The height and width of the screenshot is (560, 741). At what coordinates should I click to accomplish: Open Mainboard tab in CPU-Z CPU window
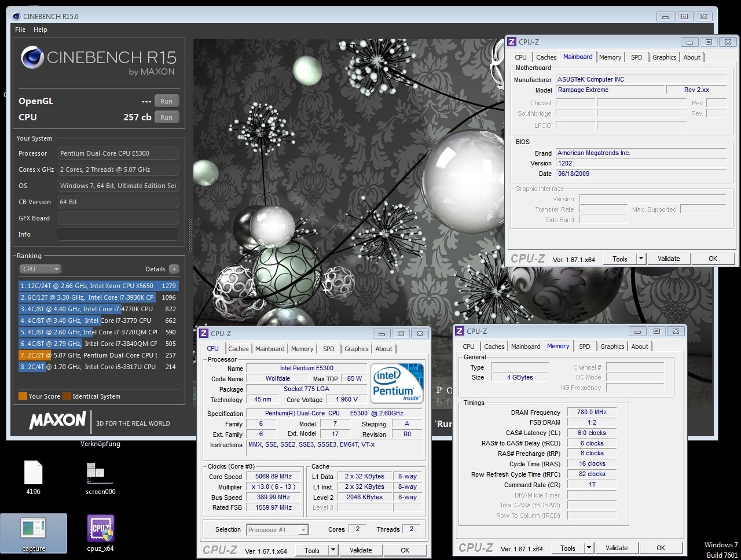(270, 349)
